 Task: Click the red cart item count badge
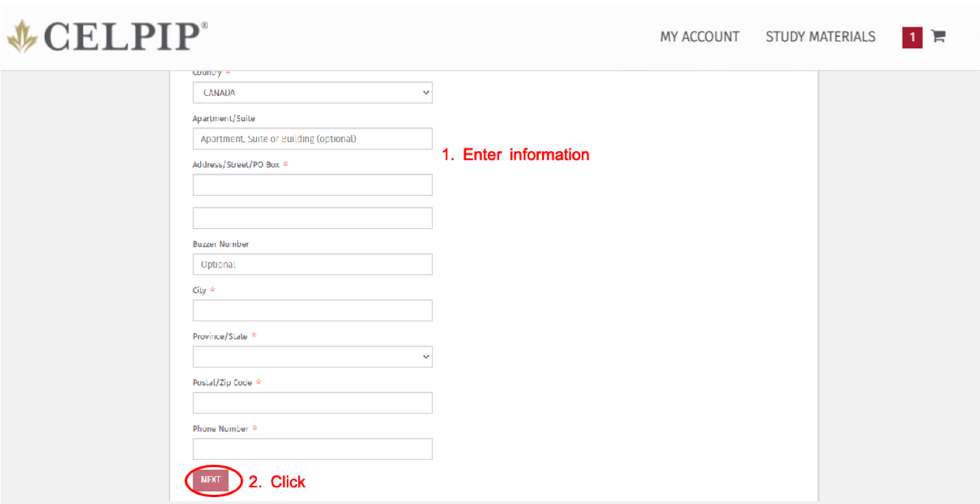click(x=912, y=37)
